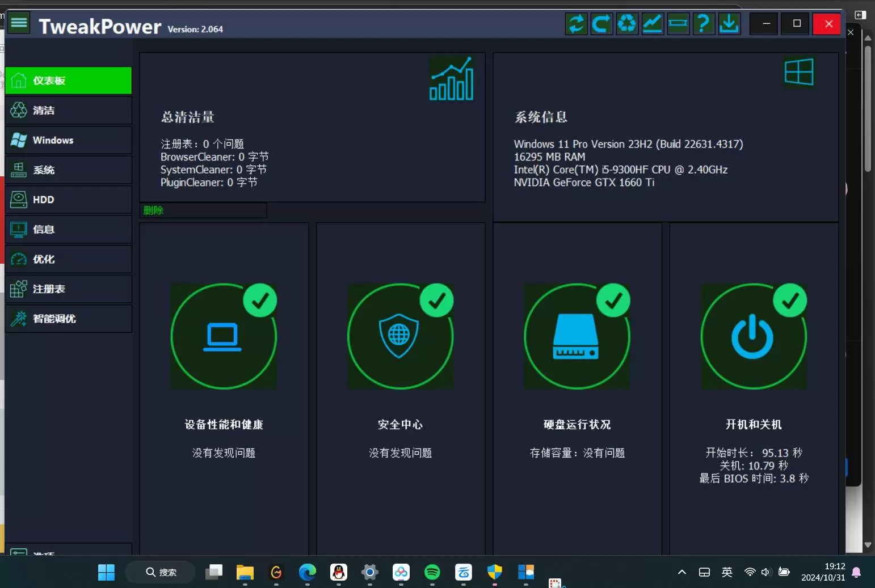
Task: Open the 安全中心 shield globe icon
Action: click(400, 336)
